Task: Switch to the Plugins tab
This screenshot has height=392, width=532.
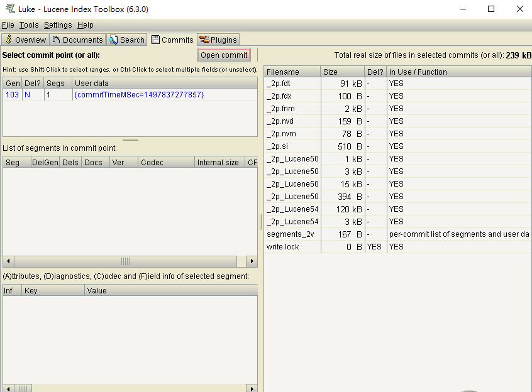Action: tap(218, 40)
